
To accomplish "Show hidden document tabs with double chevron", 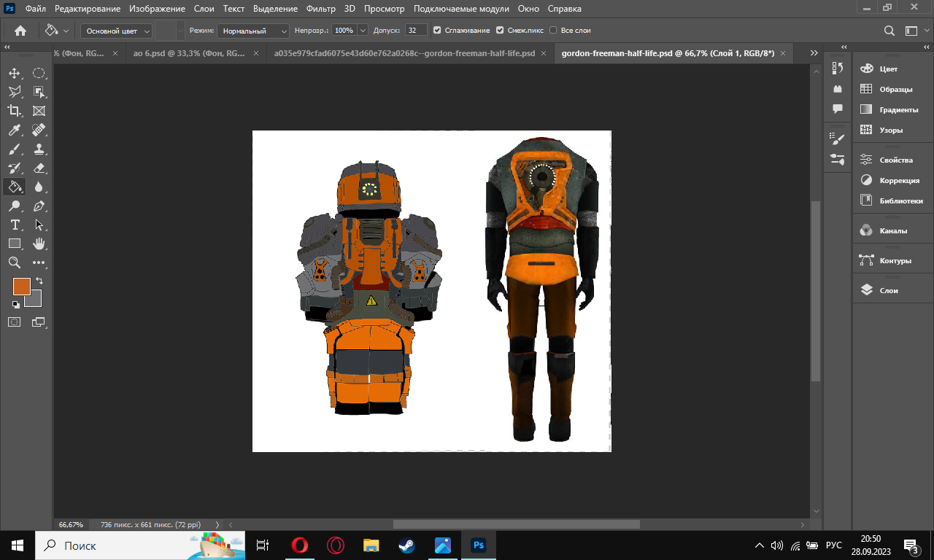I will tap(814, 53).
